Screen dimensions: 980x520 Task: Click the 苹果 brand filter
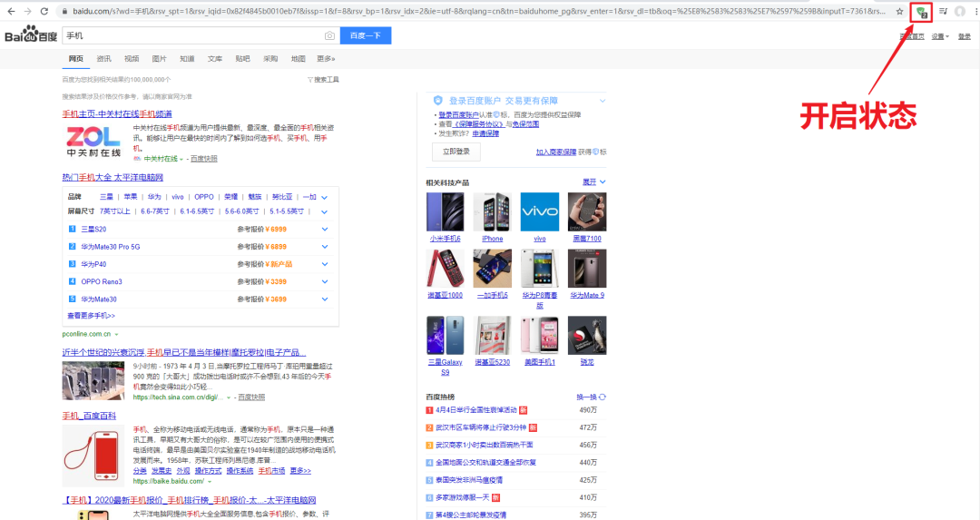pyautogui.click(x=130, y=197)
